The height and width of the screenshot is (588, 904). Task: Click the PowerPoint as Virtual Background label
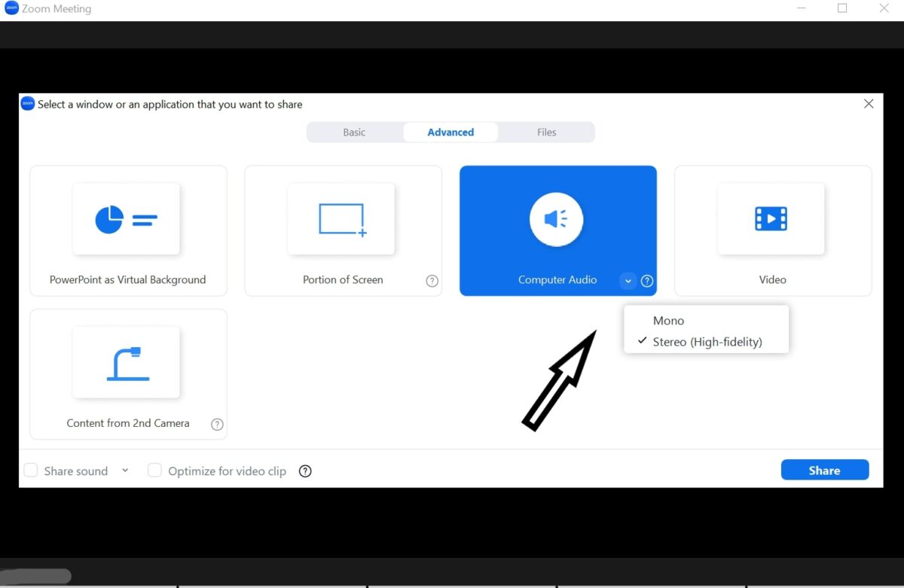coord(127,280)
